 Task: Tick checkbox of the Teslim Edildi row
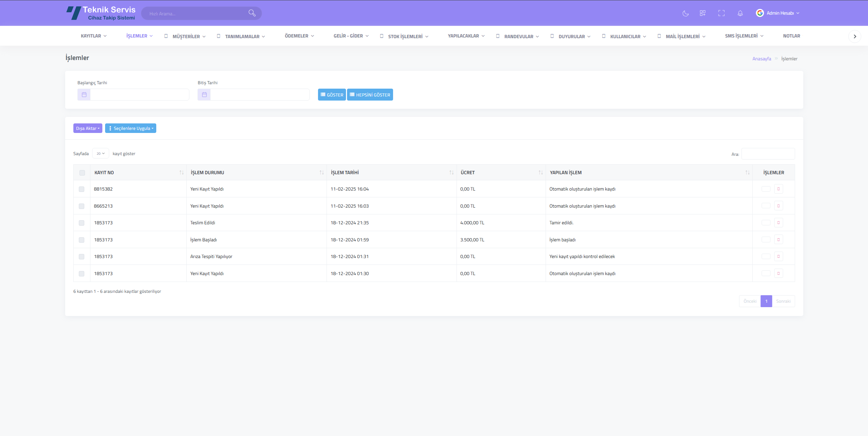pyautogui.click(x=82, y=223)
